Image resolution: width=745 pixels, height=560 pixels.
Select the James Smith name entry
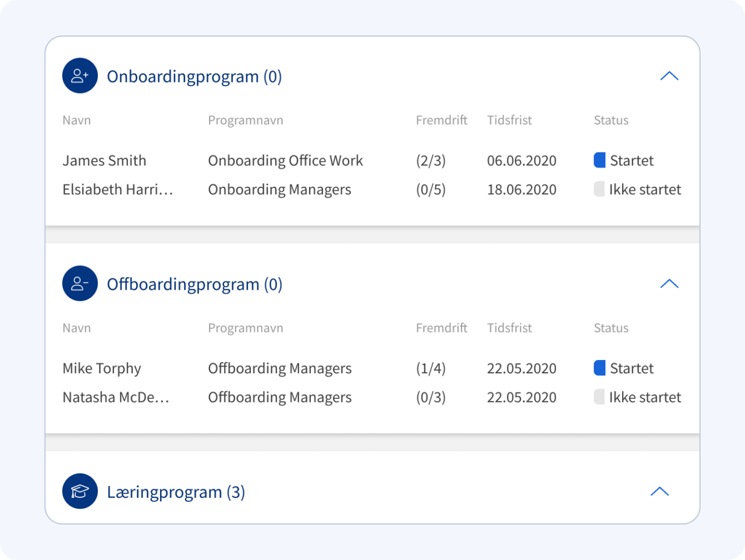[104, 160]
